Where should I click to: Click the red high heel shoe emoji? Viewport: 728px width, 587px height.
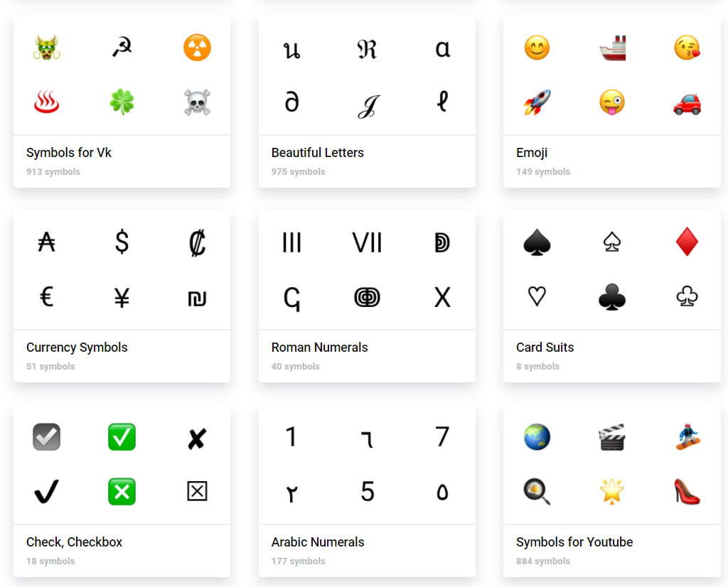(x=687, y=491)
